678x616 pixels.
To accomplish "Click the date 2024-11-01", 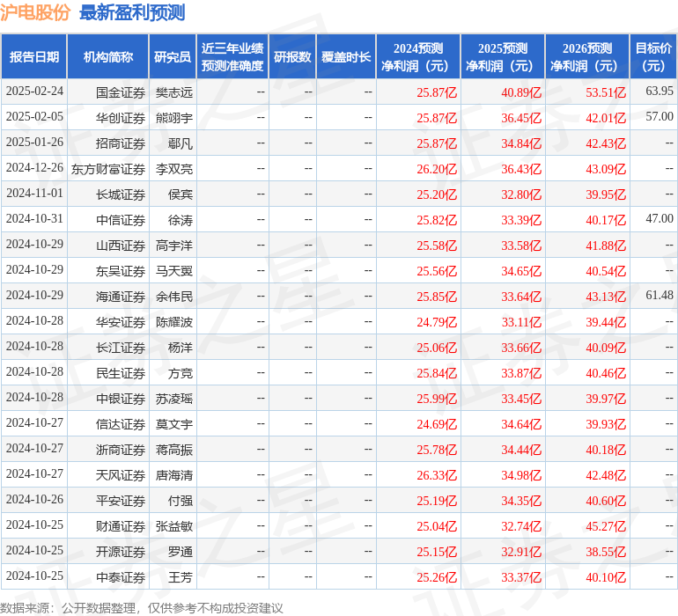I will coord(34,193).
